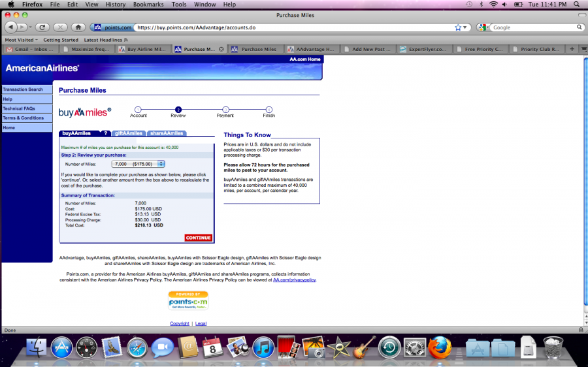Click the Latest Headlines bookmark

tap(106, 40)
